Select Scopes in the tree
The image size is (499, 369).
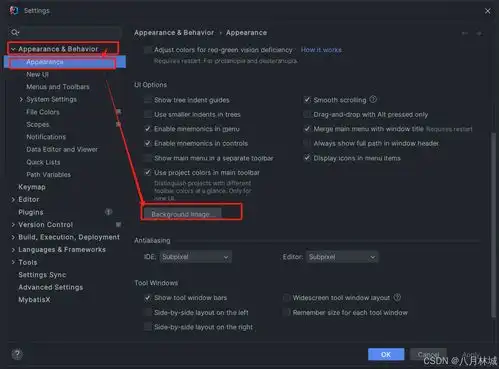coord(38,124)
